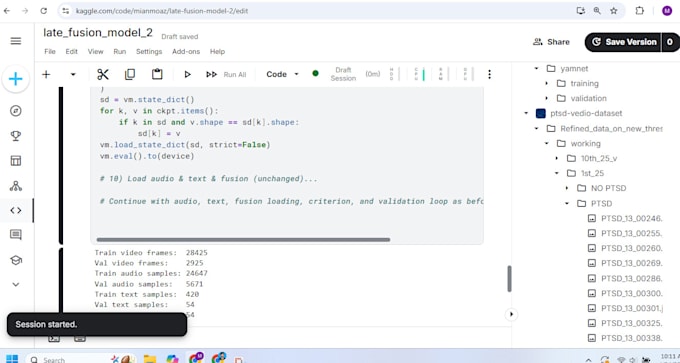Click the notebook vertical scrollbar thumb

tap(509, 279)
